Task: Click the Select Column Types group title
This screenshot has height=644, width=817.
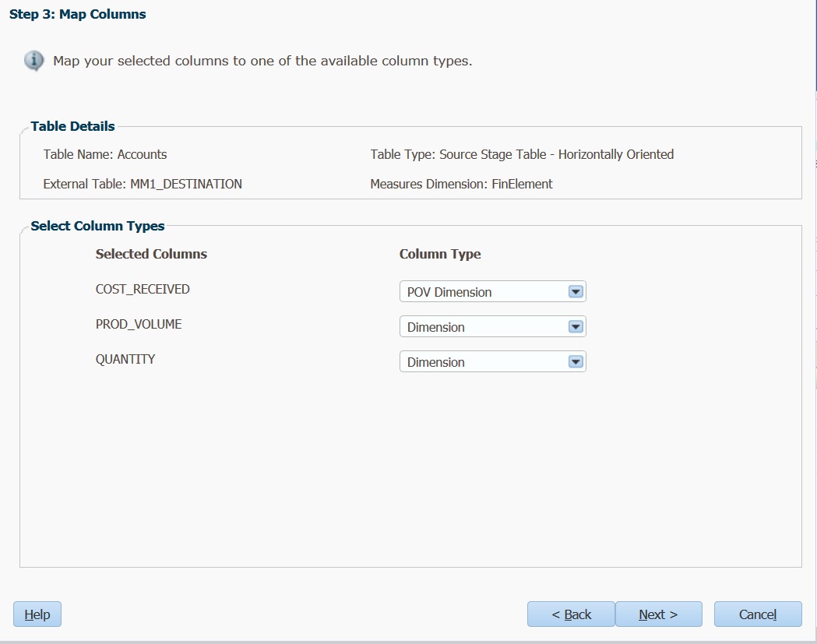Action: (97, 226)
